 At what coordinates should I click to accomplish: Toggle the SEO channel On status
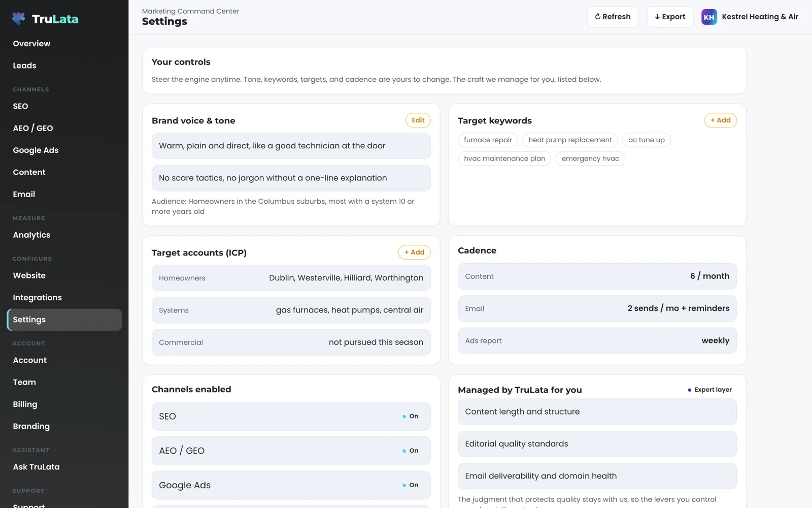[x=411, y=416]
